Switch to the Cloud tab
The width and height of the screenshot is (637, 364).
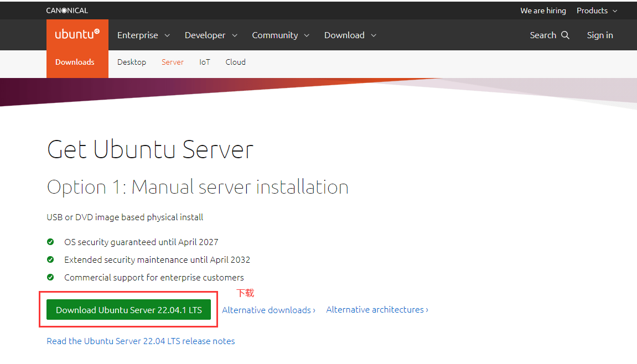(x=236, y=62)
